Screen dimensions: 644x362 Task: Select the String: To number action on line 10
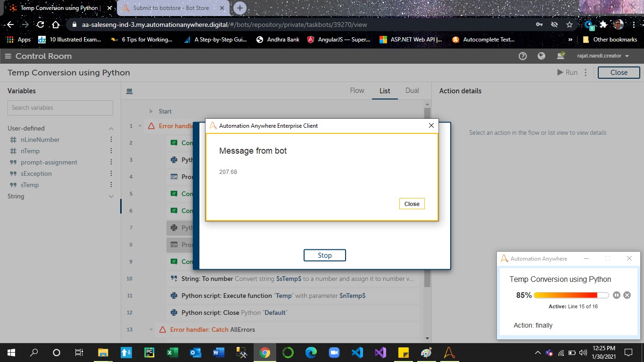coord(293,279)
